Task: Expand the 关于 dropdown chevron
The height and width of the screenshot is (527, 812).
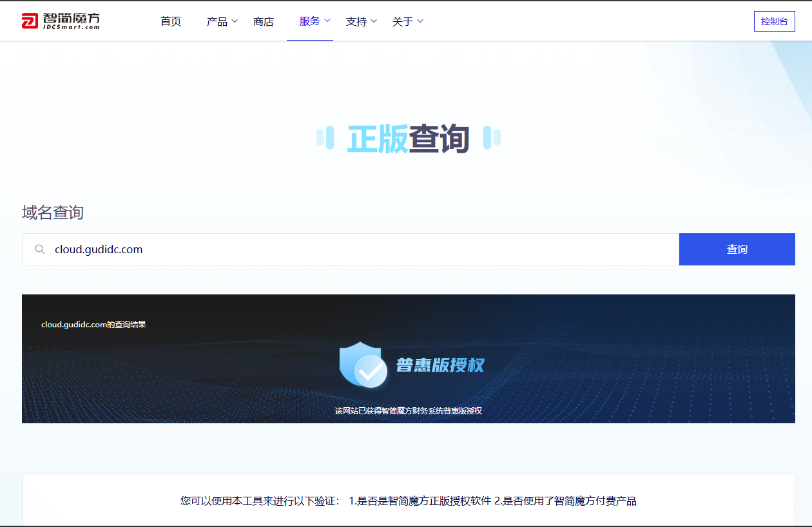Action: [x=420, y=21]
